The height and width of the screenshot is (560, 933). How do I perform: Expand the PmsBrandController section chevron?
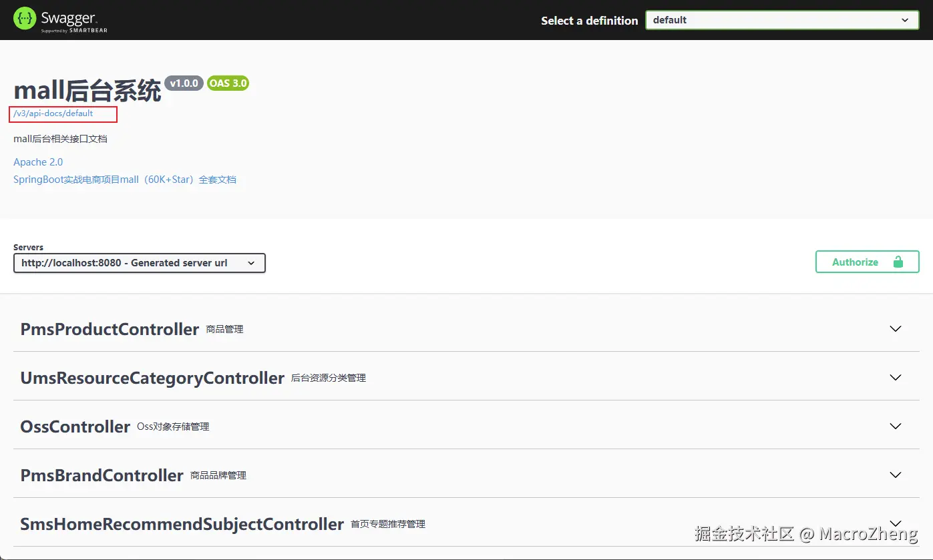[896, 475]
